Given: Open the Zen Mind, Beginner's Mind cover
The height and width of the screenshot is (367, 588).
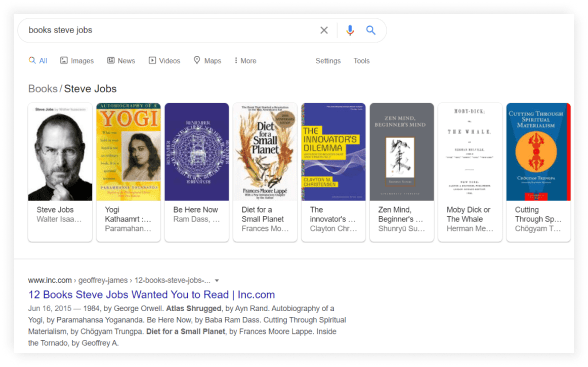Looking at the screenshot, I should point(402,152).
